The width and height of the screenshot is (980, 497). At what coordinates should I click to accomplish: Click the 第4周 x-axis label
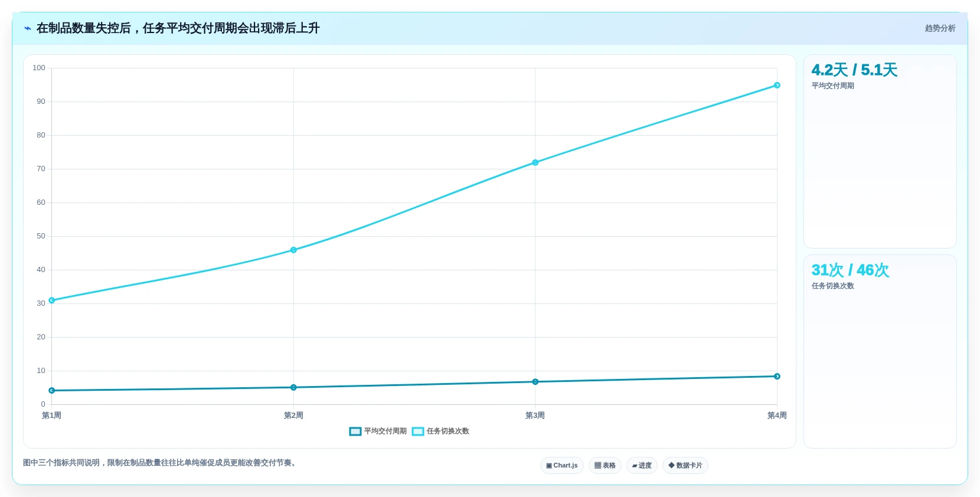click(x=777, y=416)
